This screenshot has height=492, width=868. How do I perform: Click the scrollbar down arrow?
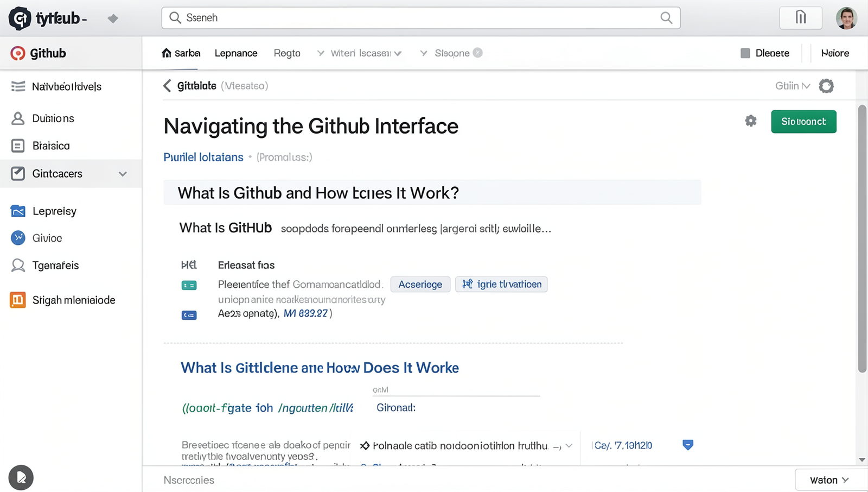point(862,460)
